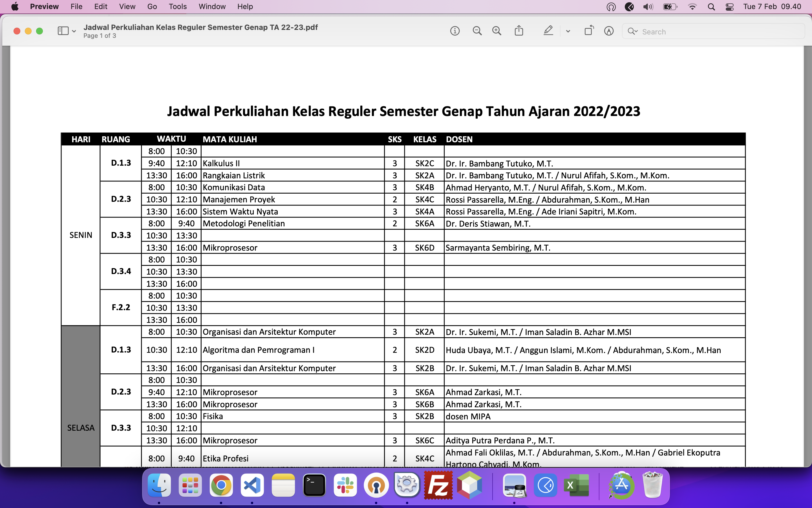Click the date and time clock
The height and width of the screenshot is (508, 812).
pos(772,7)
